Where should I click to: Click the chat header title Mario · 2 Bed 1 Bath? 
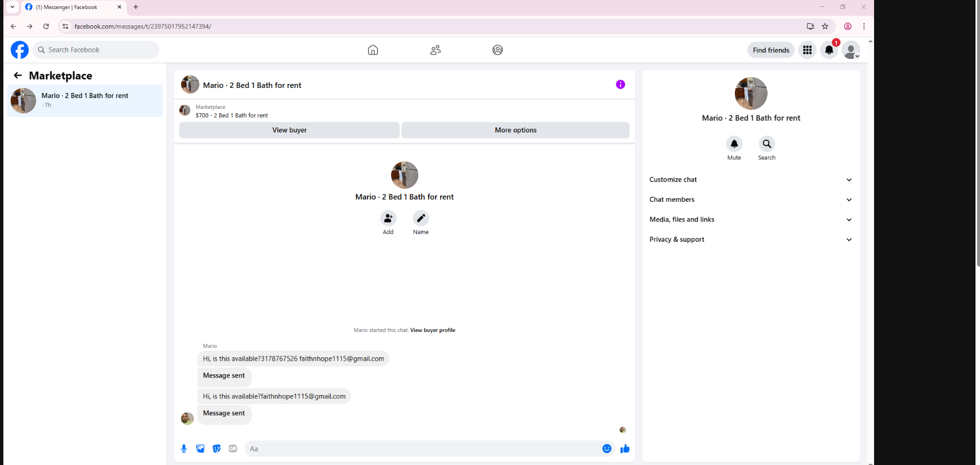(x=252, y=85)
